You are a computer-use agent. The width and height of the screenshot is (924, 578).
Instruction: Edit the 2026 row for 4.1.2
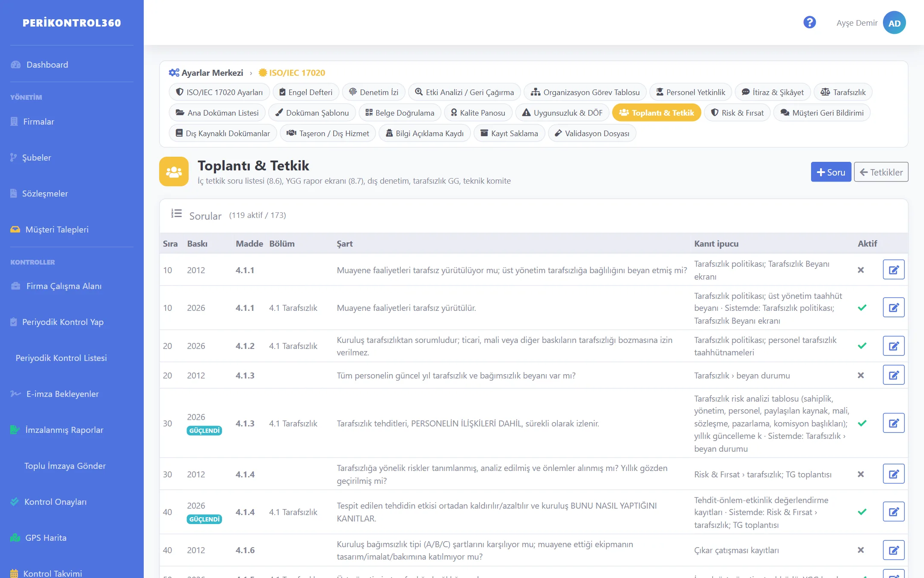coord(894,346)
